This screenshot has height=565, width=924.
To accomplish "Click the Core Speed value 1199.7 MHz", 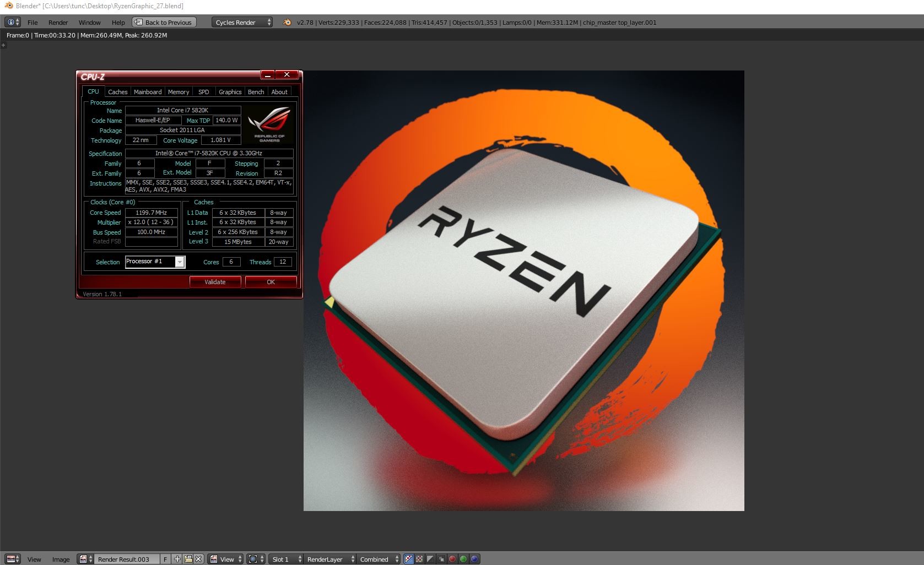I will tap(152, 213).
